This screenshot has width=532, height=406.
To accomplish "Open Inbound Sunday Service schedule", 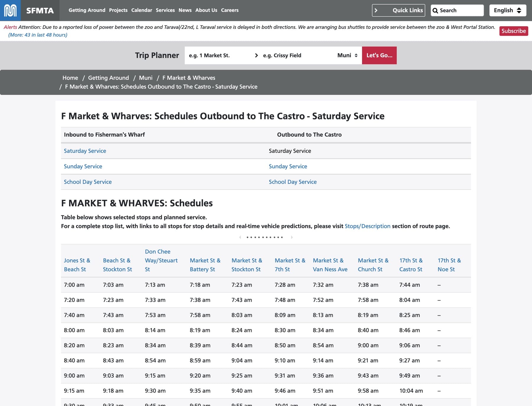I will click(x=83, y=166).
